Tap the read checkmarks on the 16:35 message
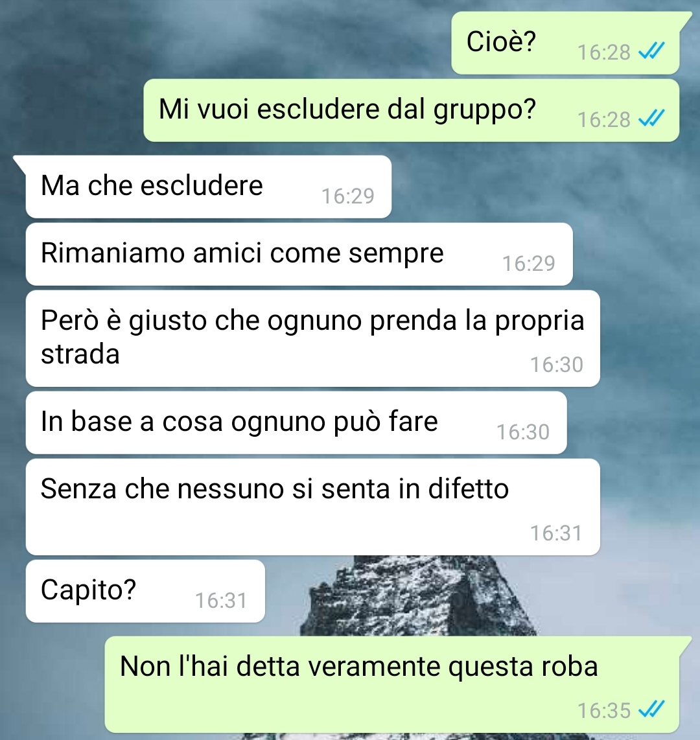Screen dimensions: 700x740 pyautogui.click(x=651, y=710)
